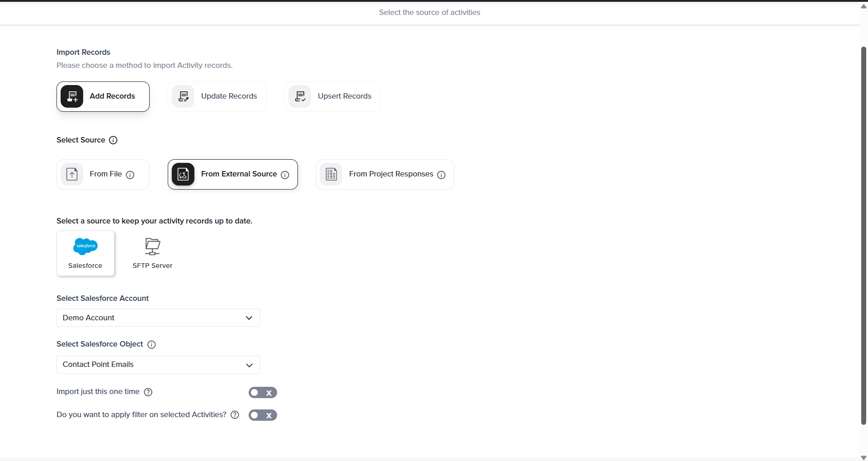Open info tooltip beside From File
868x461 pixels.
[x=130, y=175]
